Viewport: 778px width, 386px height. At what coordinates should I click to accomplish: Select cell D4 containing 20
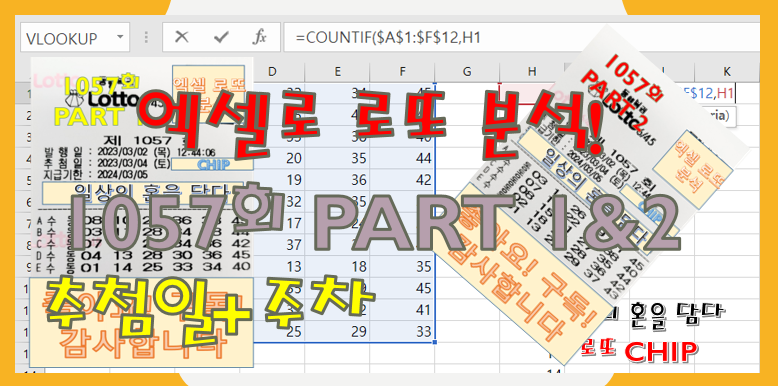(272, 158)
